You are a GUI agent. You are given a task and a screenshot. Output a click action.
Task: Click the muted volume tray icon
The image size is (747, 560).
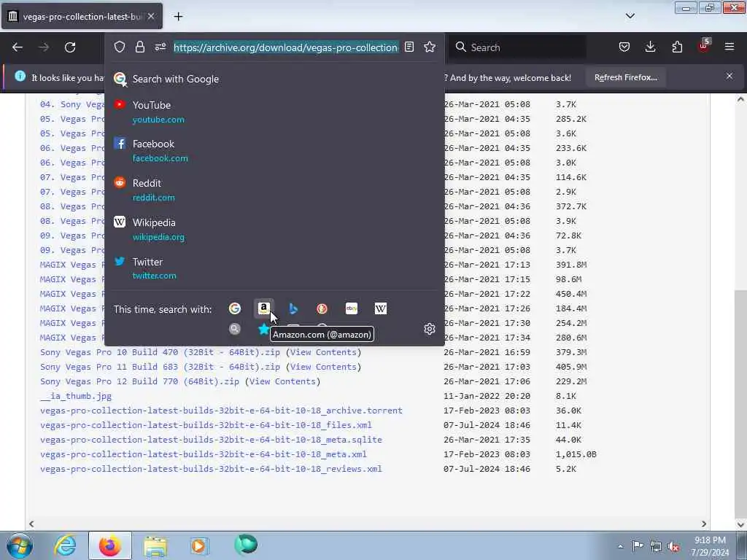click(x=673, y=546)
